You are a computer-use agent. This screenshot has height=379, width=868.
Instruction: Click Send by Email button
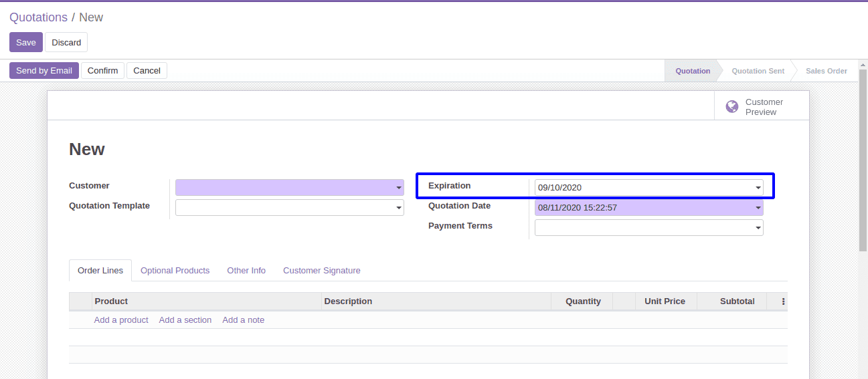point(44,70)
